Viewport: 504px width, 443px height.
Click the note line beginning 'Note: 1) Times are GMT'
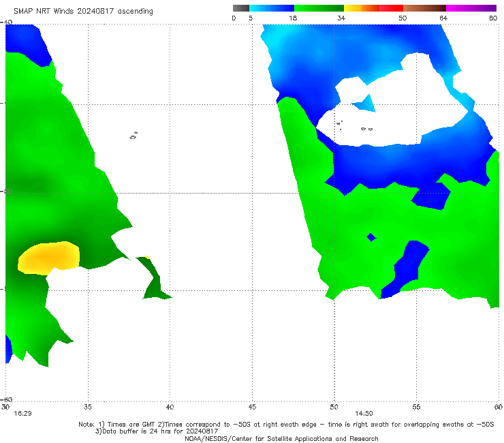point(286,425)
